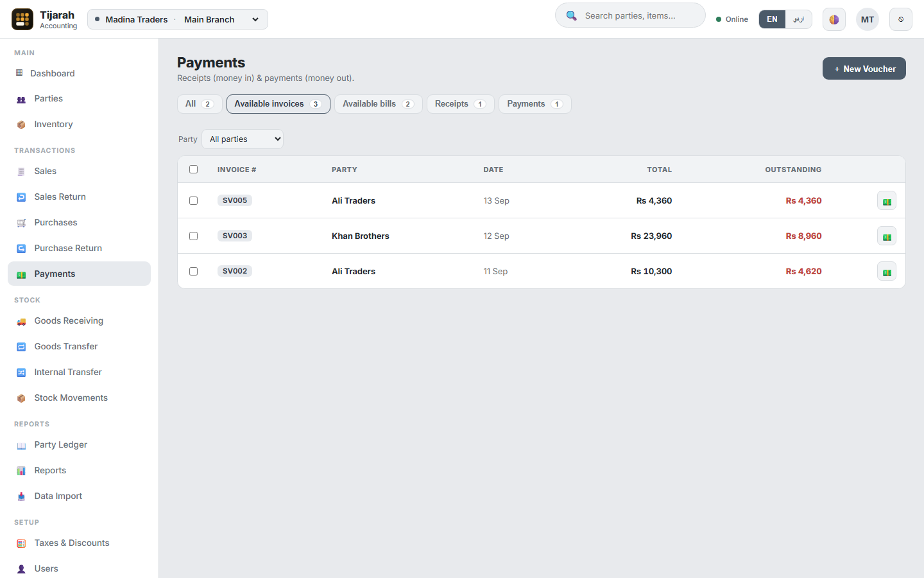The height and width of the screenshot is (578, 924).
Task: Click the money icon for invoice SV003
Action: 887,236
